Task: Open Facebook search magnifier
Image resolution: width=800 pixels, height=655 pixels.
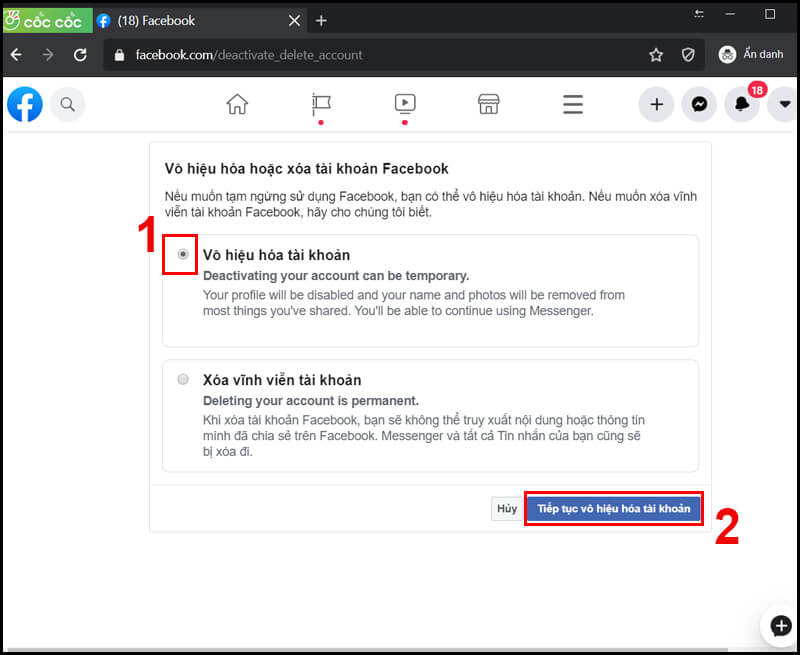Action: pos(68,104)
